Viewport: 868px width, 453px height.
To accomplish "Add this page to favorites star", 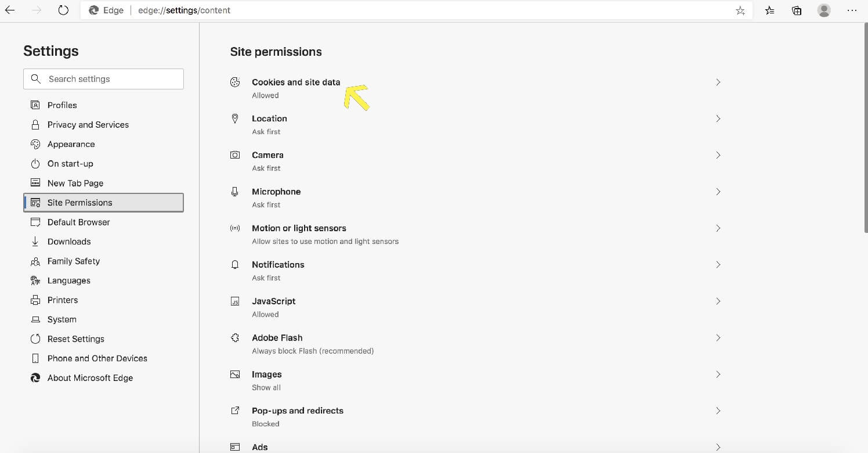I will coord(740,10).
